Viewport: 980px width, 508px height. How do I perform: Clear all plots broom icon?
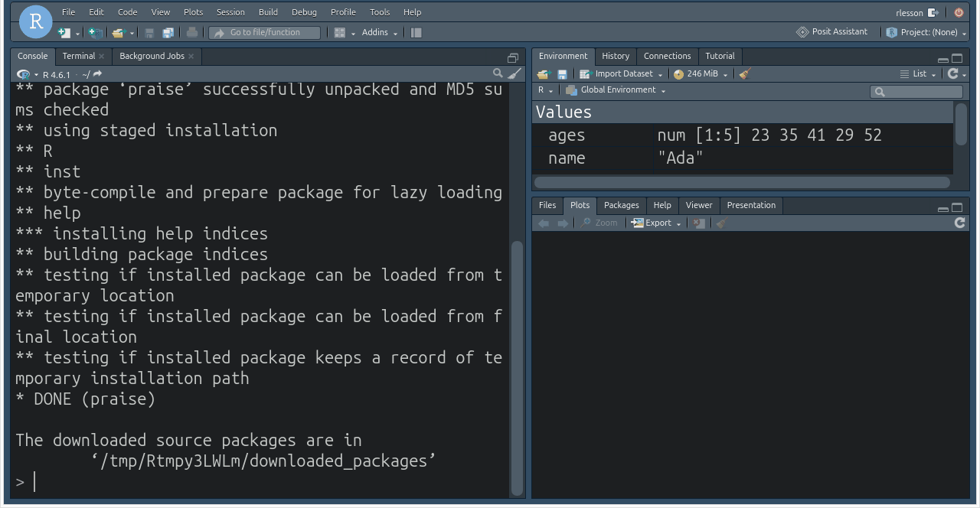(x=721, y=223)
